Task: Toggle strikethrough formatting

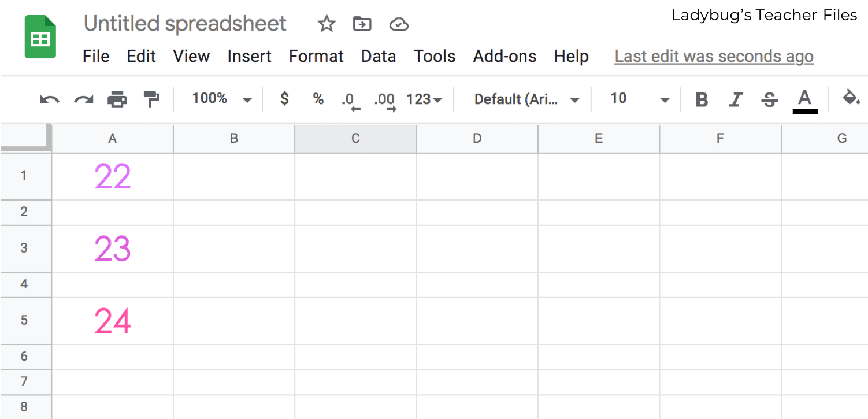Action: [769, 99]
